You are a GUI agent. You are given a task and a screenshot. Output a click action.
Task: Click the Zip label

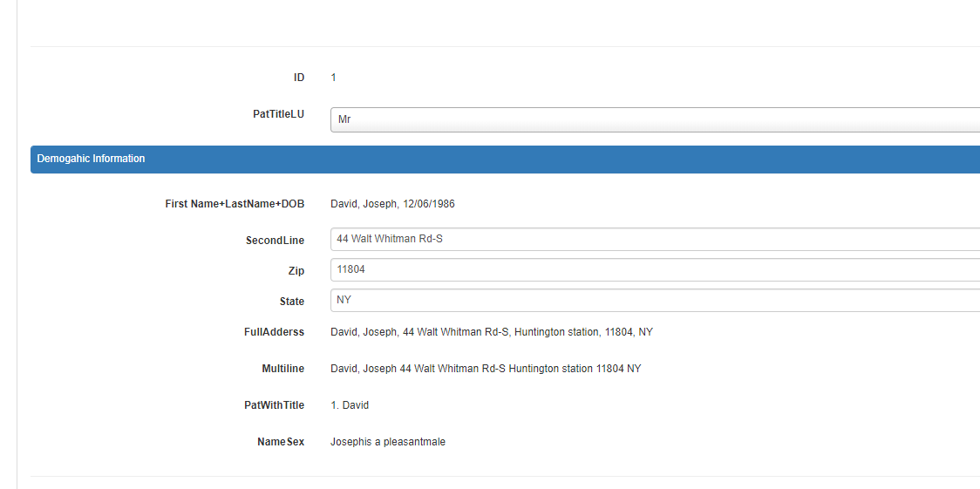tap(296, 271)
